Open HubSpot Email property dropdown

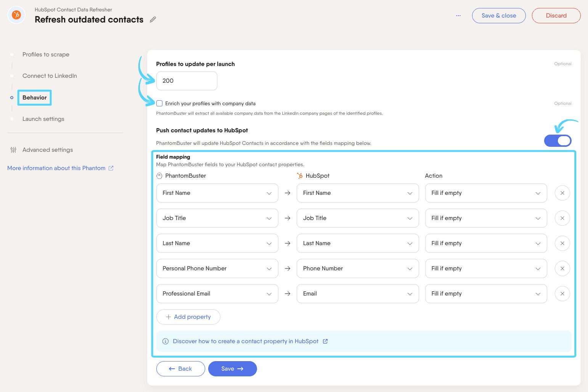[358, 294]
